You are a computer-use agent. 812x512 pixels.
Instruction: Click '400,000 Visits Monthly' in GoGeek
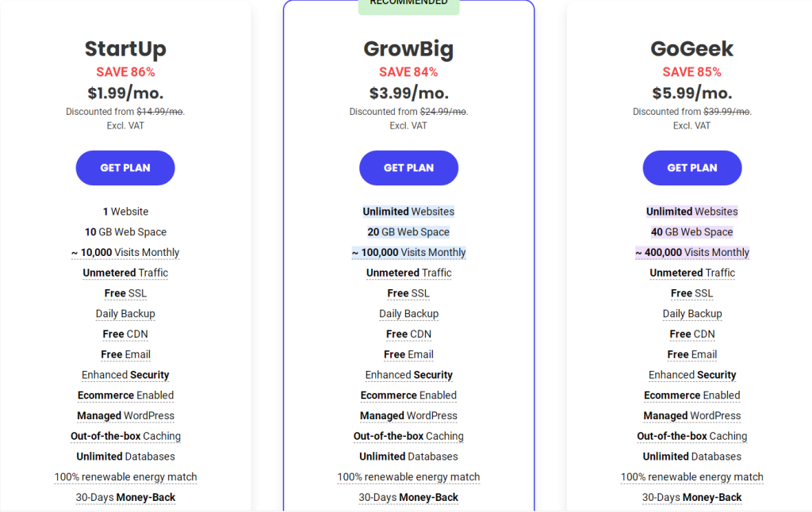click(691, 253)
